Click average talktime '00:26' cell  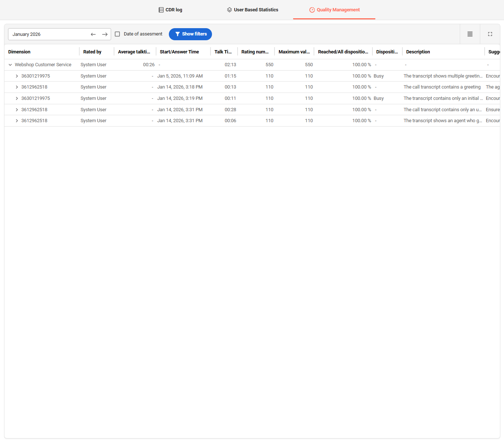pos(149,65)
